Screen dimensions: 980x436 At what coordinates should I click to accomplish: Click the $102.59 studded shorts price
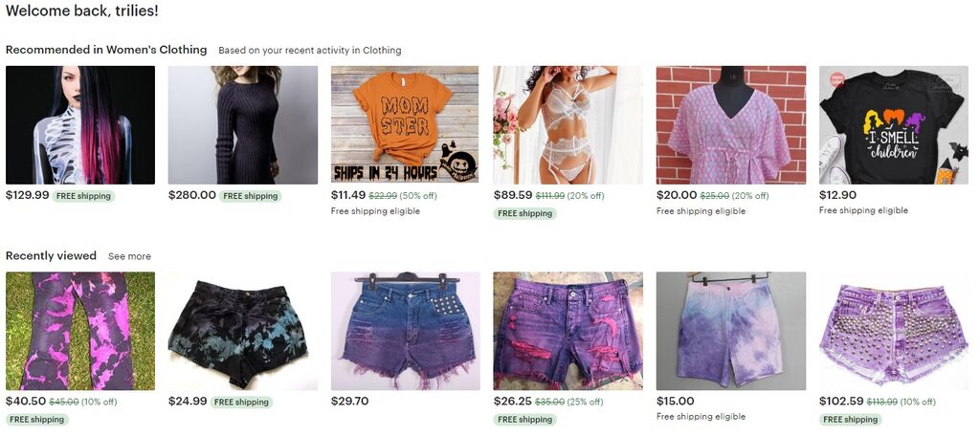pos(840,401)
